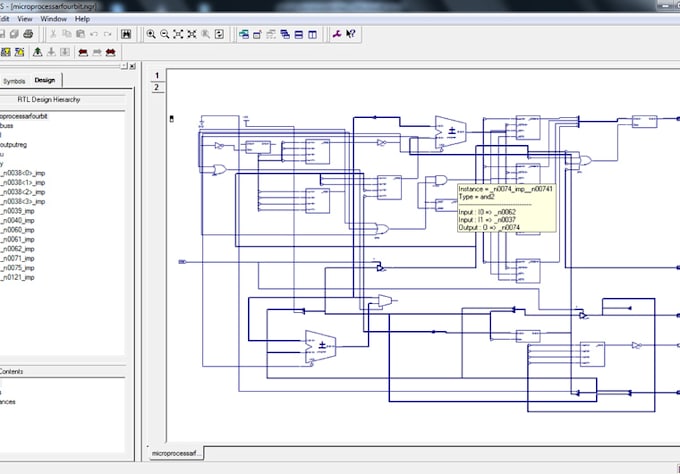The width and height of the screenshot is (680, 474).
Task: Click the Zoom In magnifier icon
Action: point(151,34)
